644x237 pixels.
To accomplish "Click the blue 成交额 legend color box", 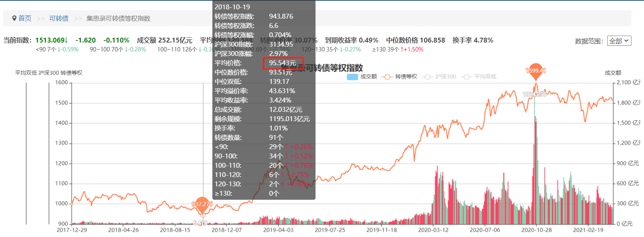I will 352,77.
